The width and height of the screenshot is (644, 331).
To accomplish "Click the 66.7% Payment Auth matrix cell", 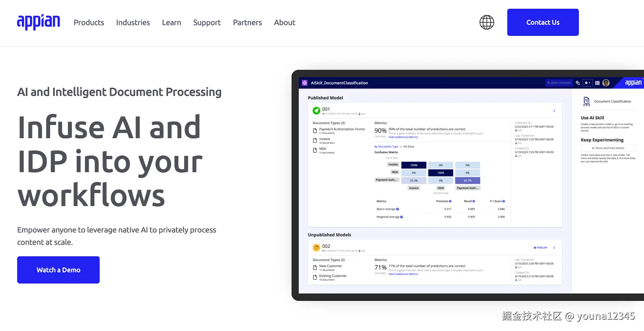I will tap(467, 180).
